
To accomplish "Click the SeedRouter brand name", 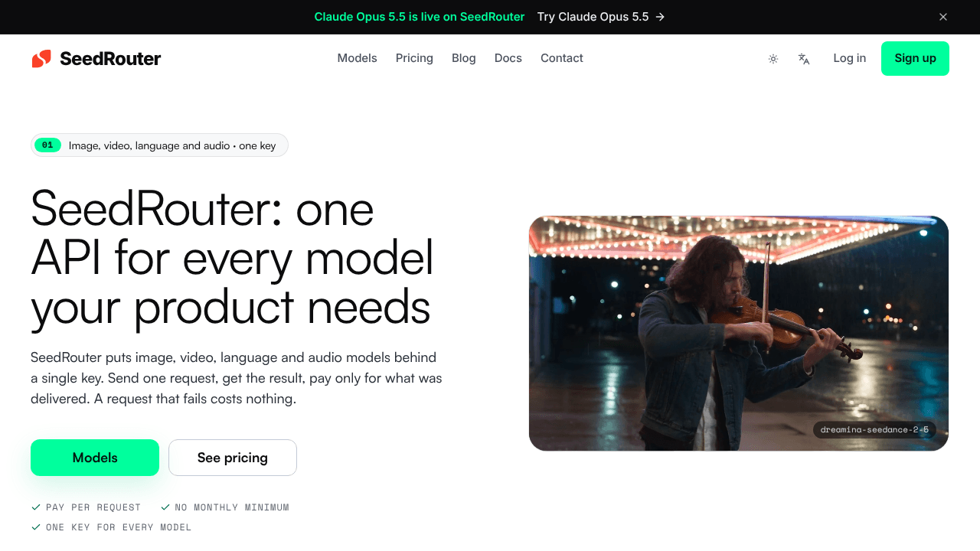I will pos(110,59).
